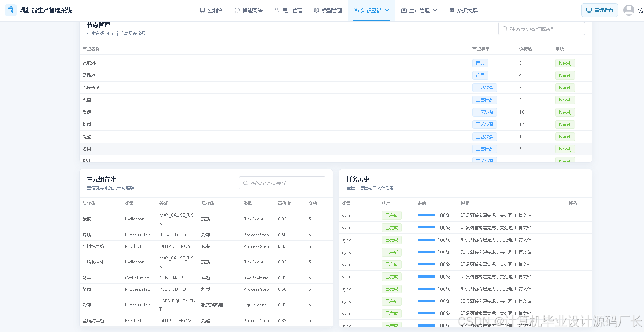Screen dimensions: 644x332
Task: Click the 置信度 column header
Action: point(284,204)
